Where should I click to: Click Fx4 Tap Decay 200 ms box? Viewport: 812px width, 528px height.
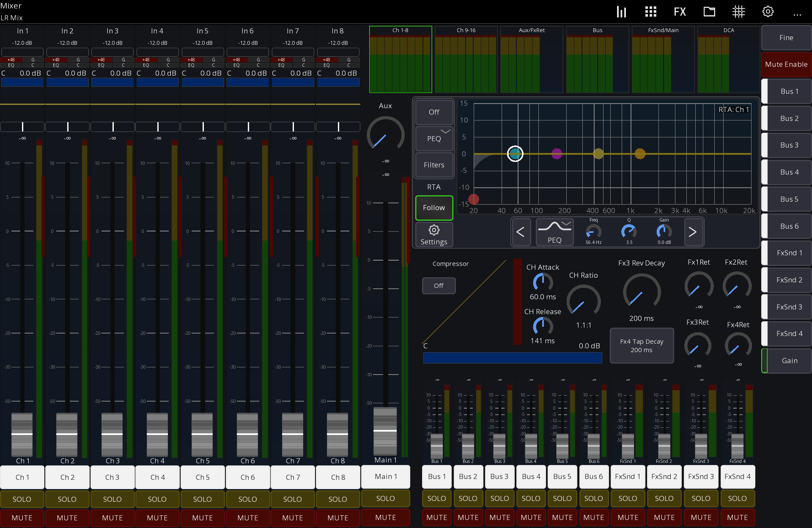(x=642, y=346)
